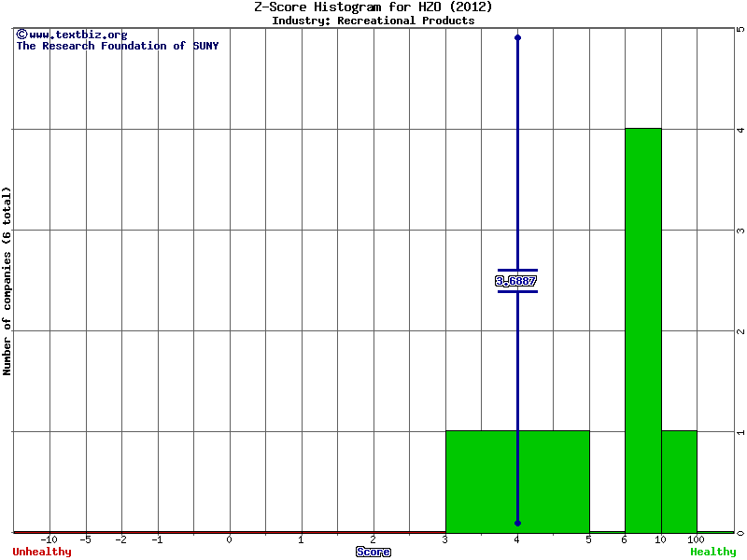Click the wide green bar spanning 3 to 5
Screen dimensions: 747x560
click(x=517, y=482)
